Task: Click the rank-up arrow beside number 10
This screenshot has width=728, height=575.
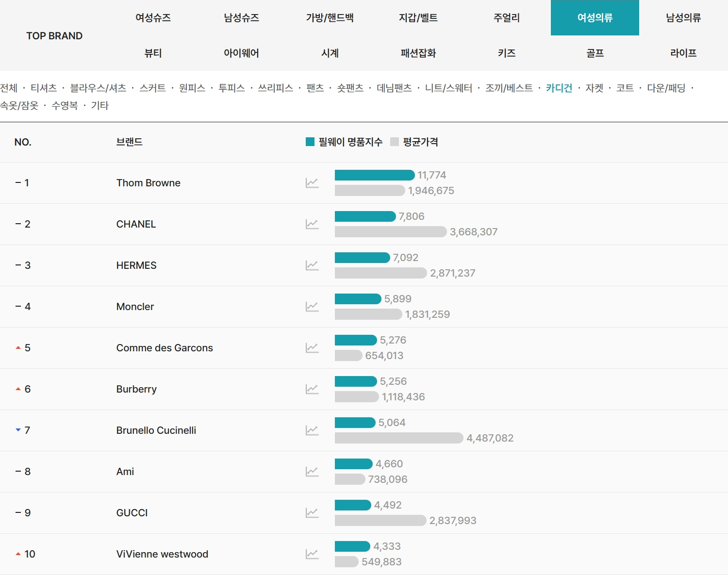Action: point(18,554)
